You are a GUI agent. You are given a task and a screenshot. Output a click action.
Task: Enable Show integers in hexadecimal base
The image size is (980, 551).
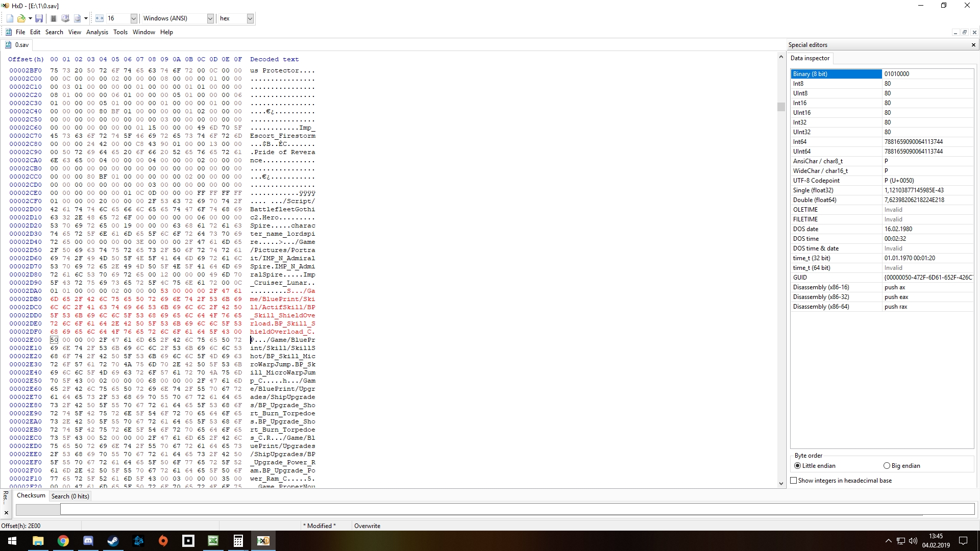point(794,481)
